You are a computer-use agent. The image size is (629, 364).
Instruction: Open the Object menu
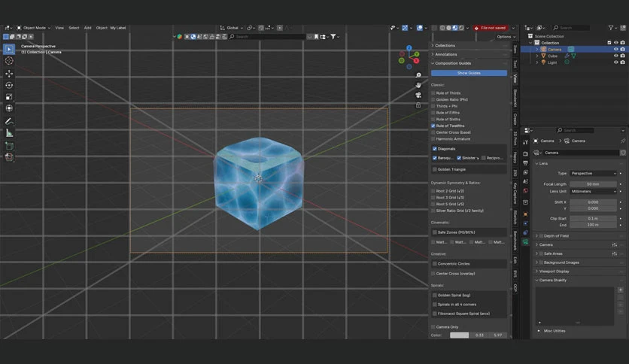pos(102,28)
